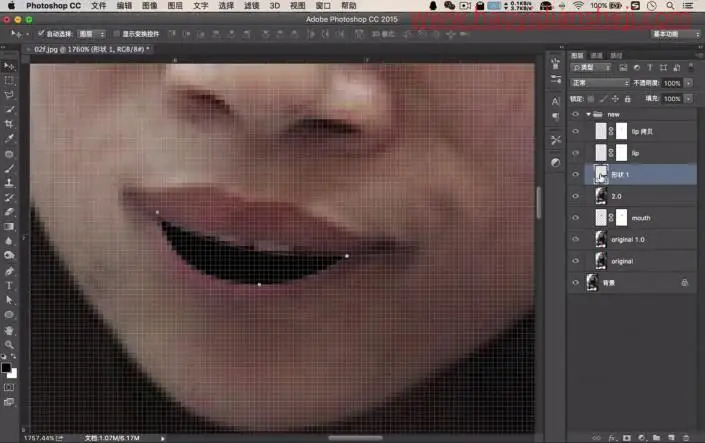This screenshot has width=705, height=443.
Task: Select the Dodge tool
Action: (x=9, y=255)
